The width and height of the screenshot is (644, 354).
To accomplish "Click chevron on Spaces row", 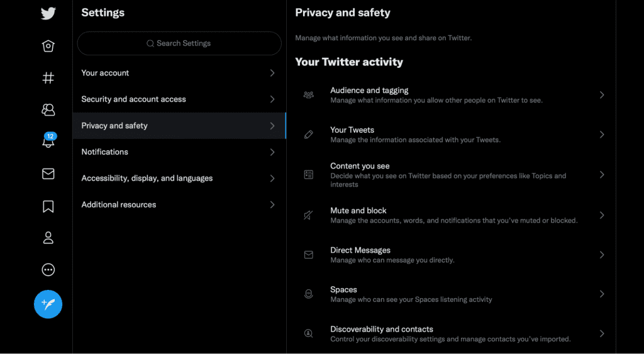I will coord(602,294).
